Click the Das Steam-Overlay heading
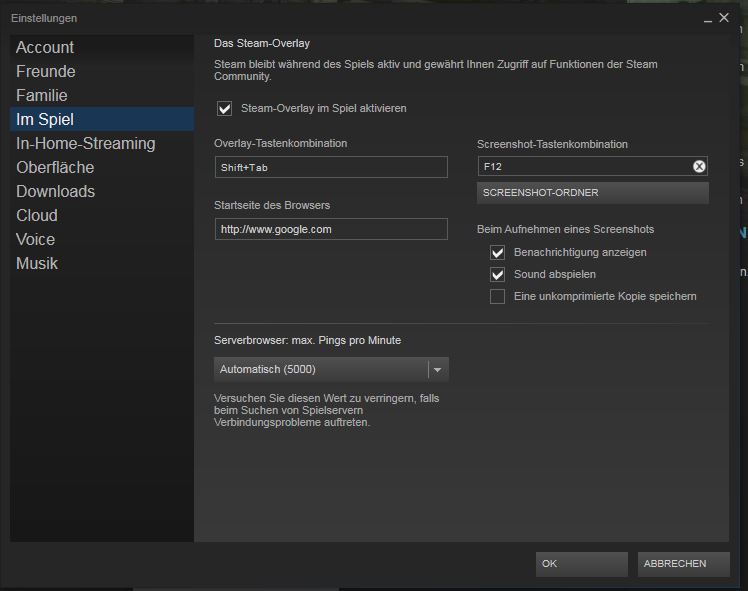This screenshot has width=748, height=591. click(x=262, y=43)
